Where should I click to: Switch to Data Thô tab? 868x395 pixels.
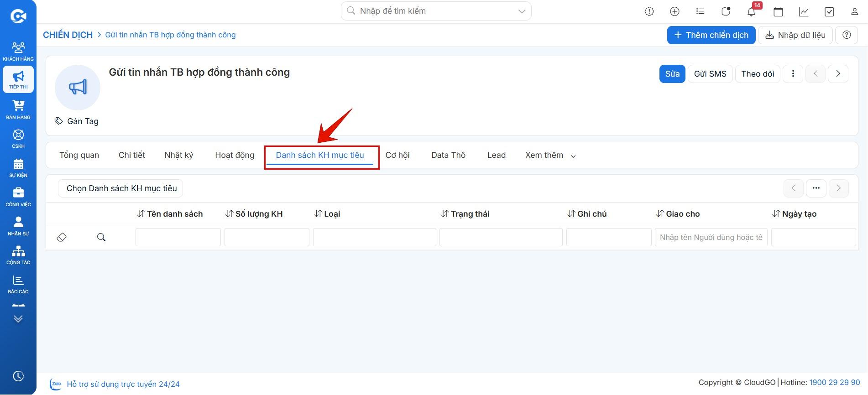tap(448, 155)
